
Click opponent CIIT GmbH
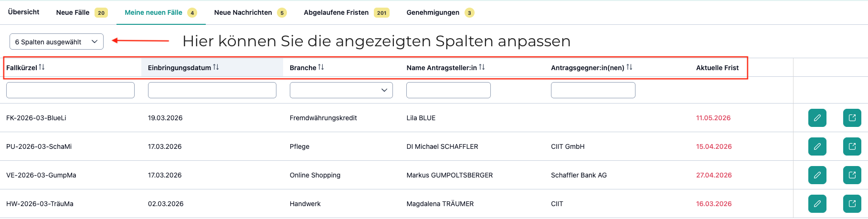(x=568, y=146)
